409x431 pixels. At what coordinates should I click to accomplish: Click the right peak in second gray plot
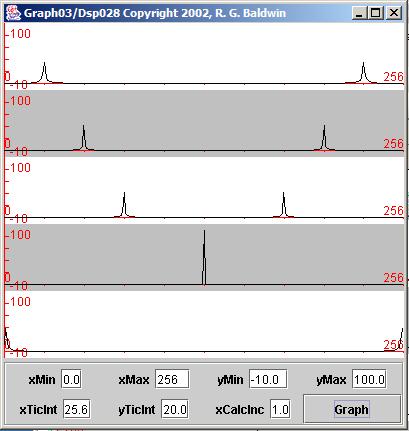pyautogui.click(x=324, y=137)
